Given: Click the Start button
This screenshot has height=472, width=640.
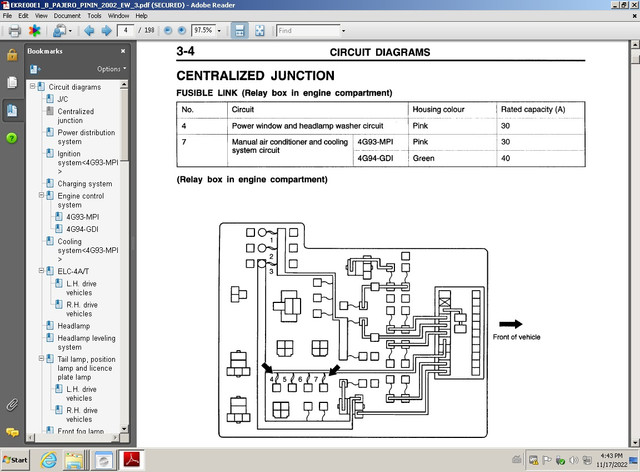Looking at the screenshot, I should pos(15,460).
